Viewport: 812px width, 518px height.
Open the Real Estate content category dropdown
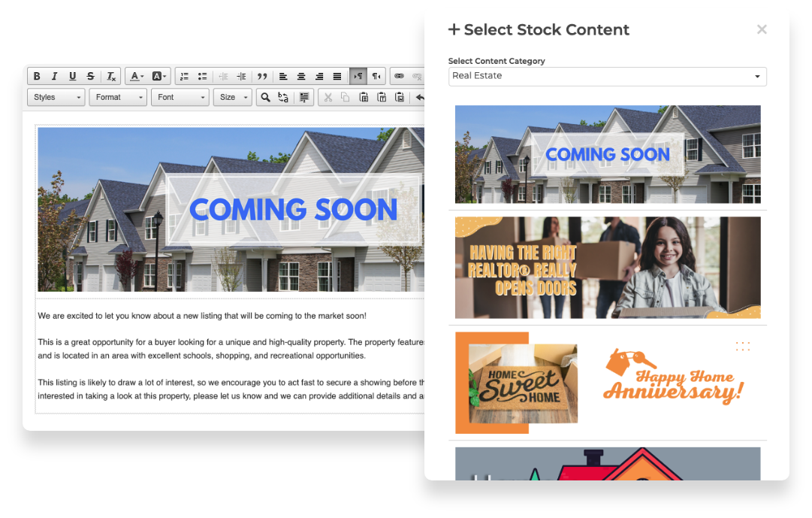(x=607, y=76)
